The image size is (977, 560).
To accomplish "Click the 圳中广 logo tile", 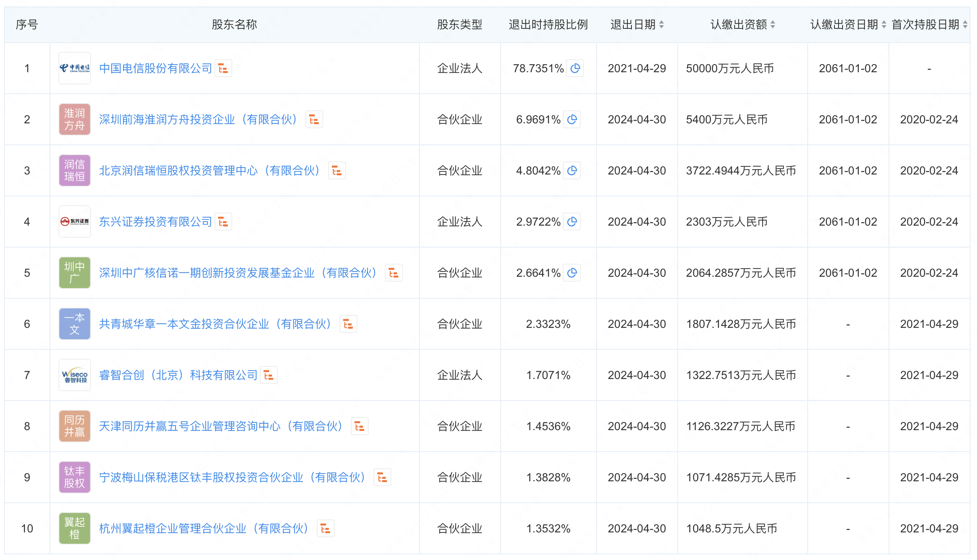I will coord(75,273).
